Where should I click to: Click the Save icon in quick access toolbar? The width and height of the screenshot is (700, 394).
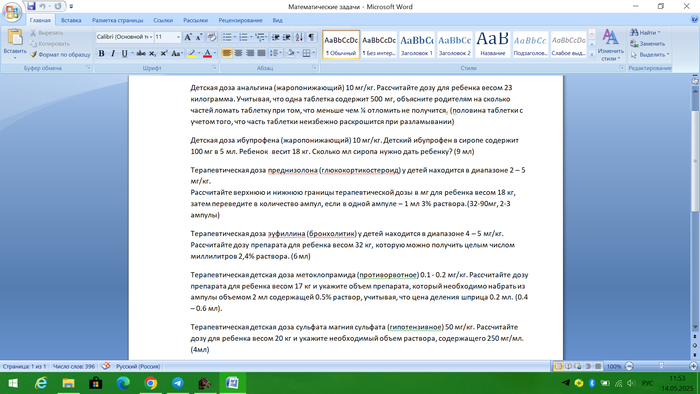(x=31, y=6)
